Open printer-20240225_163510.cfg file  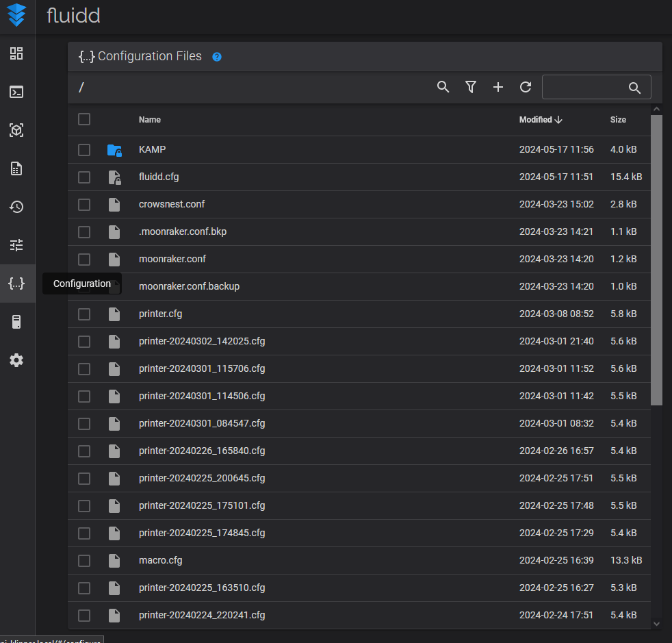coord(202,588)
